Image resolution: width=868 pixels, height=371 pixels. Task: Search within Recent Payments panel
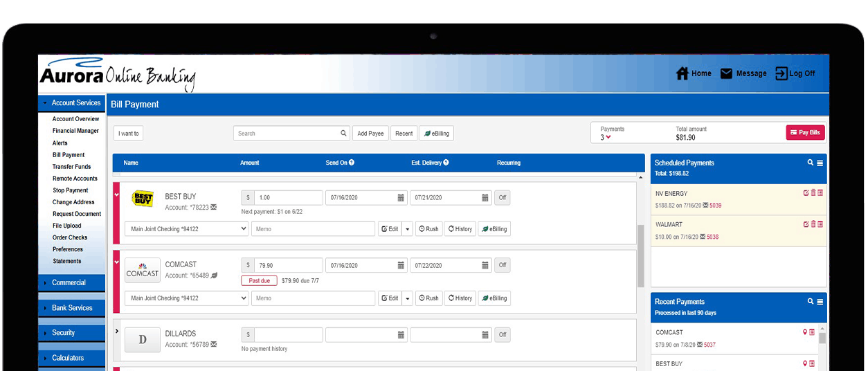pyautogui.click(x=811, y=302)
